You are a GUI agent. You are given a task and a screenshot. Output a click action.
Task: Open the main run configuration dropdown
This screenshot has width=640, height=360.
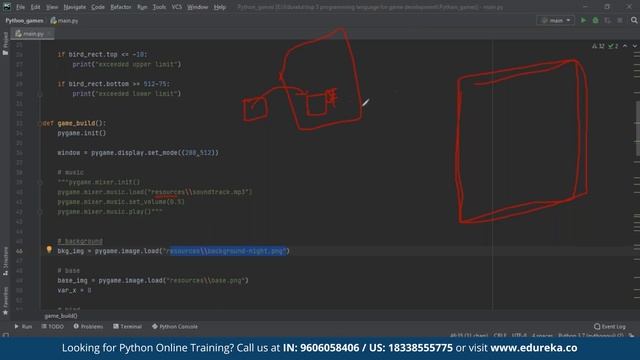[x=556, y=20]
